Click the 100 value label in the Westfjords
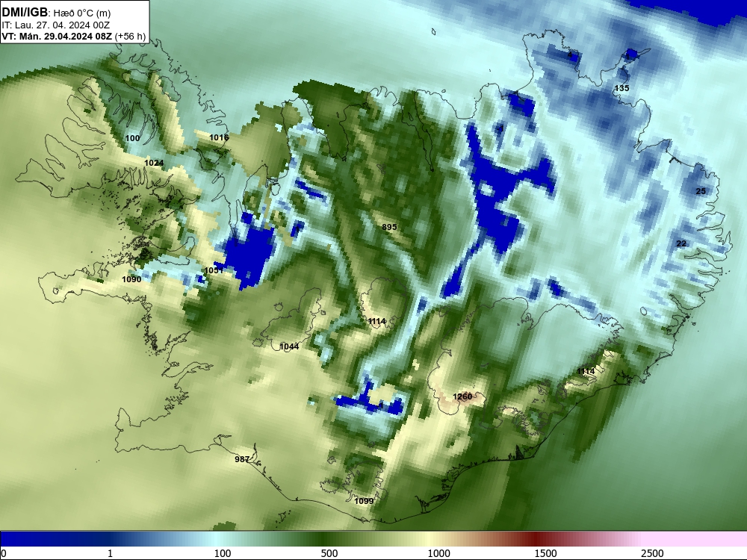 pos(132,139)
